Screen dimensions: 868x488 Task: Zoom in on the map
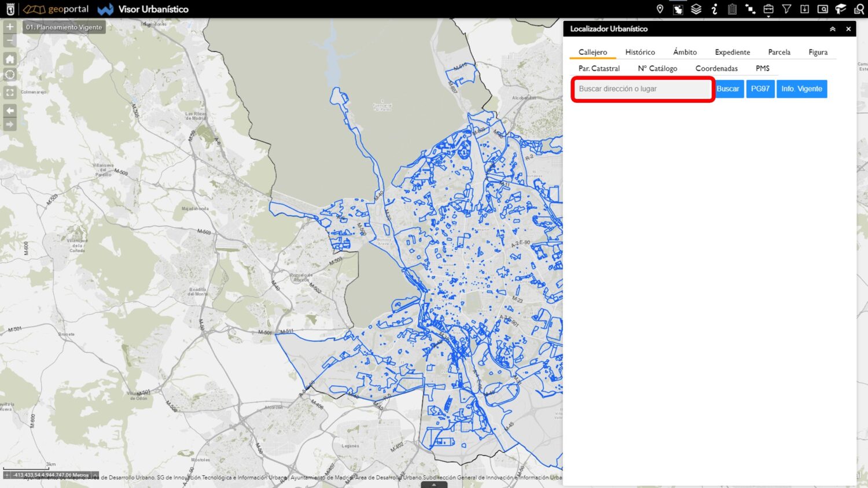click(10, 27)
